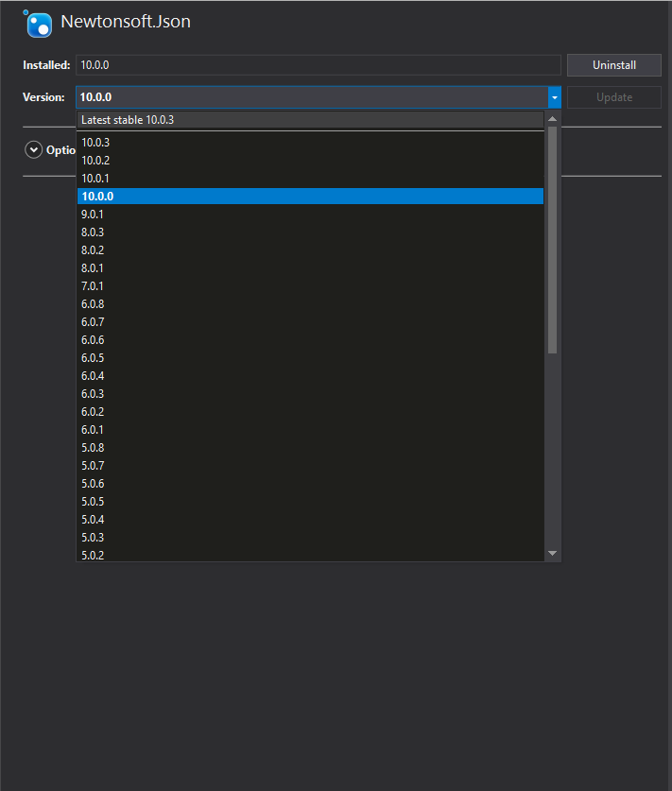The image size is (672, 791).
Task: Click the Newtonsoft.Json package title
Action: pyautogui.click(x=126, y=22)
